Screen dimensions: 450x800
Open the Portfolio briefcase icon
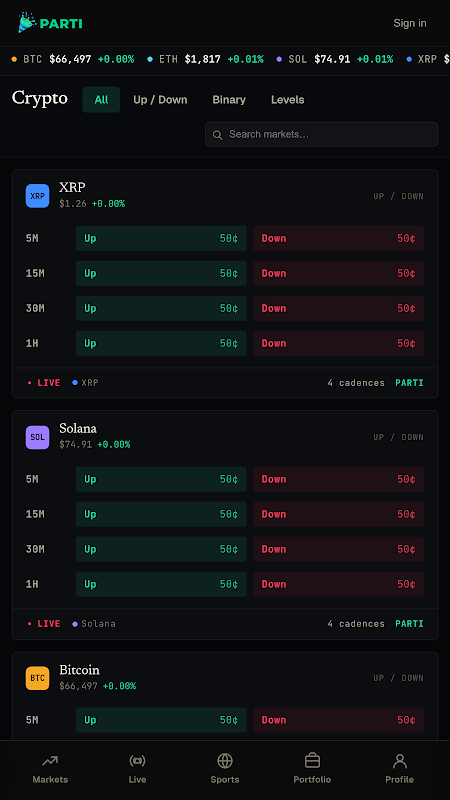[312, 761]
